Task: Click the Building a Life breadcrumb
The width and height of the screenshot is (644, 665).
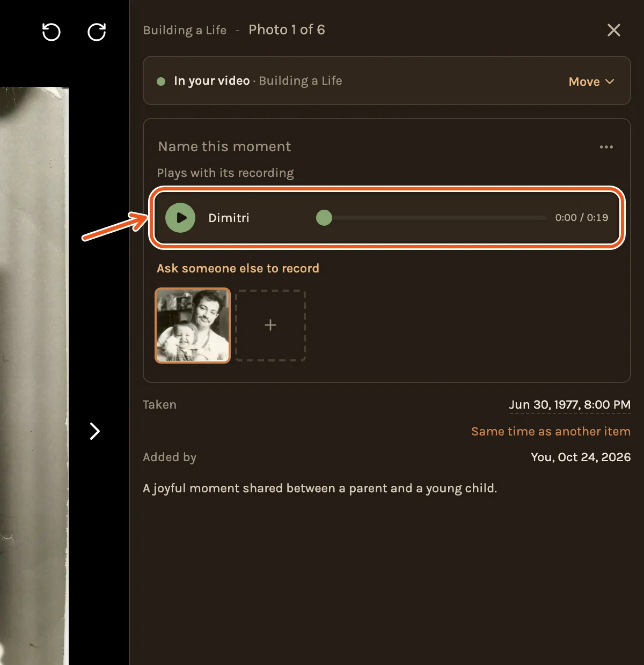Action: pyautogui.click(x=185, y=30)
